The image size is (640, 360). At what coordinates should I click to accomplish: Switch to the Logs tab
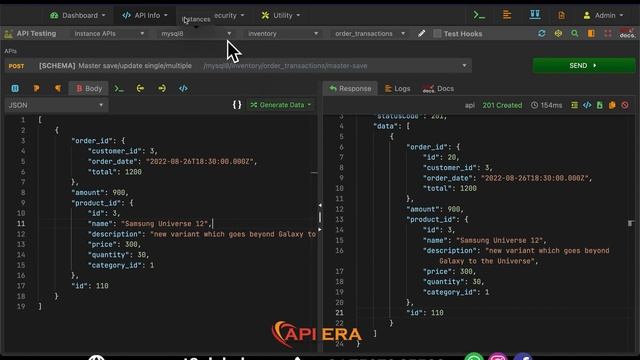[398, 89]
